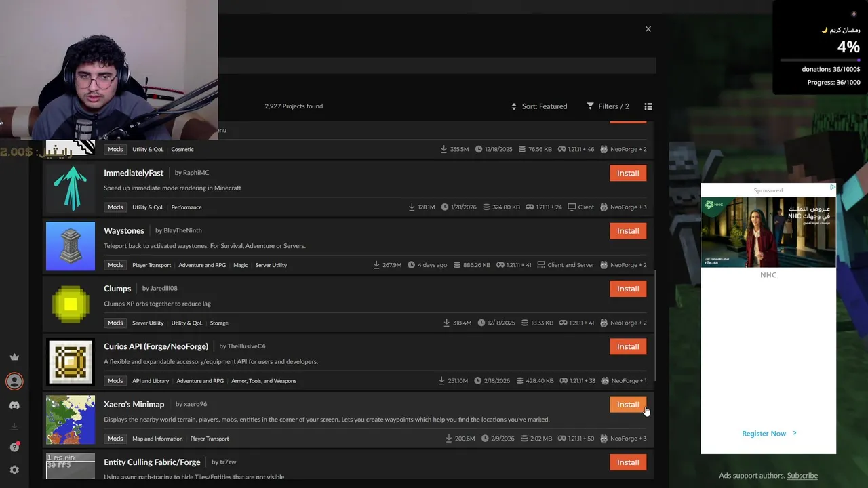Open the Clumps title
The width and height of the screenshot is (868, 488).
click(117, 289)
